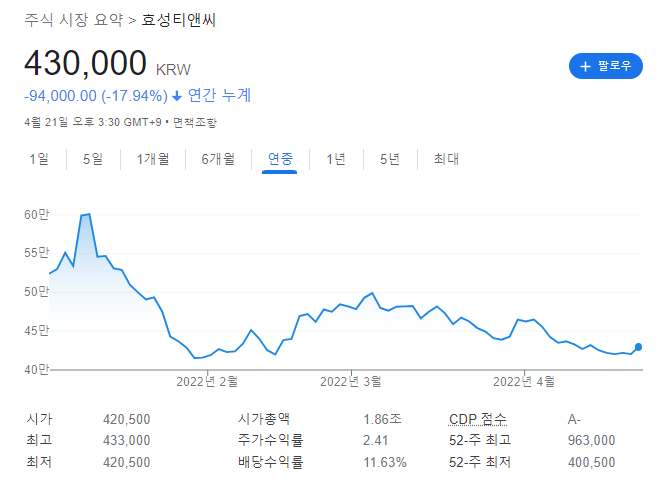Viewport: 666px width, 480px height.
Task: Select the 1일 range tab
Action: click(x=39, y=159)
